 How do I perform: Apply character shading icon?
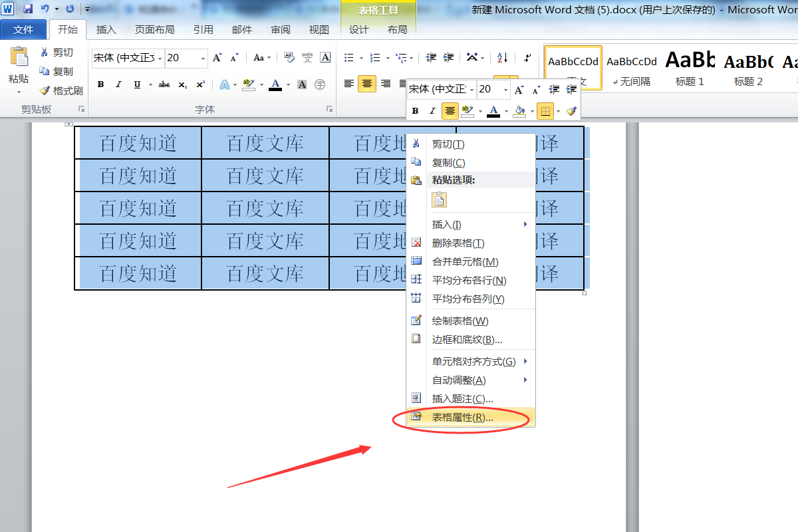302,84
